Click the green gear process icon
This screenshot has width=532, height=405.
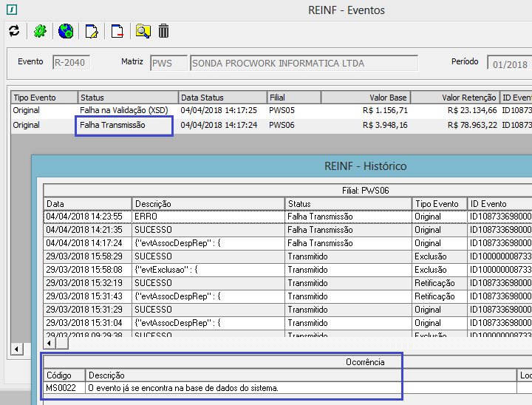pos(40,31)
